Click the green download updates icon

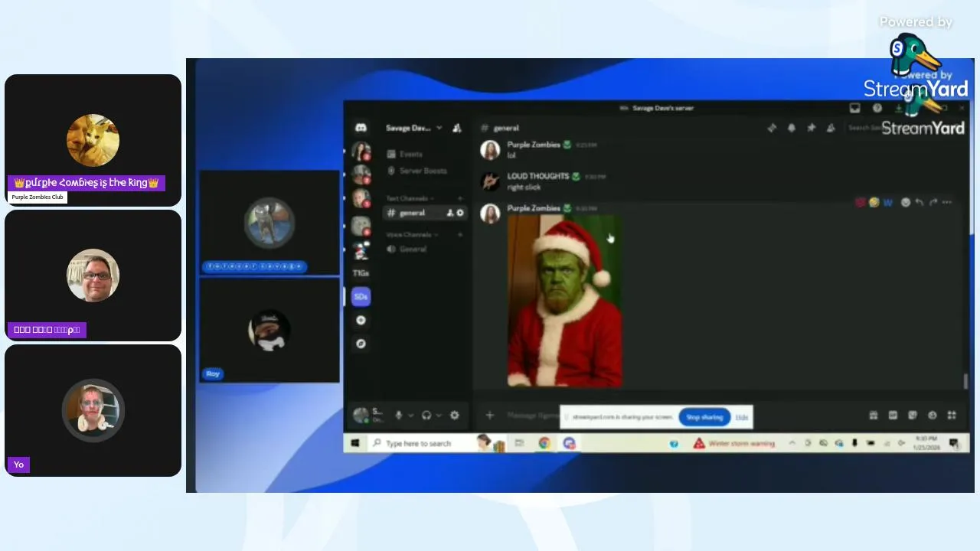900,108
